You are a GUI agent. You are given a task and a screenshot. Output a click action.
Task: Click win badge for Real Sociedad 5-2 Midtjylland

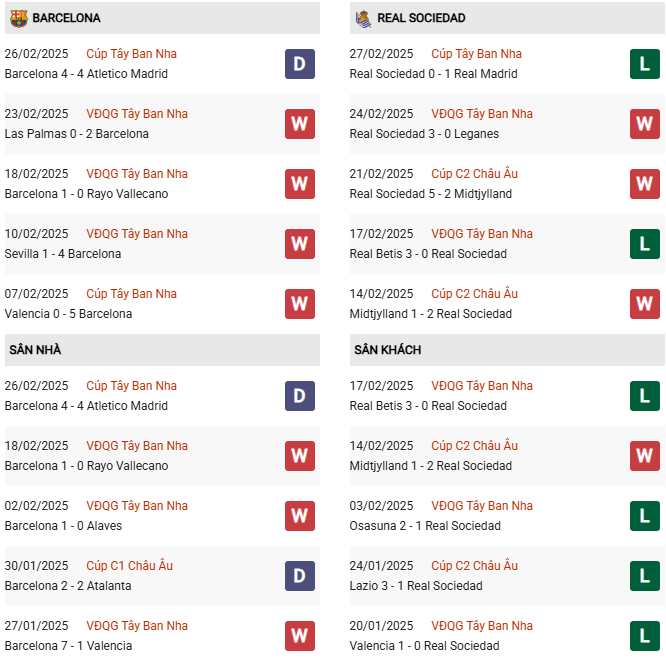[645, 184]
